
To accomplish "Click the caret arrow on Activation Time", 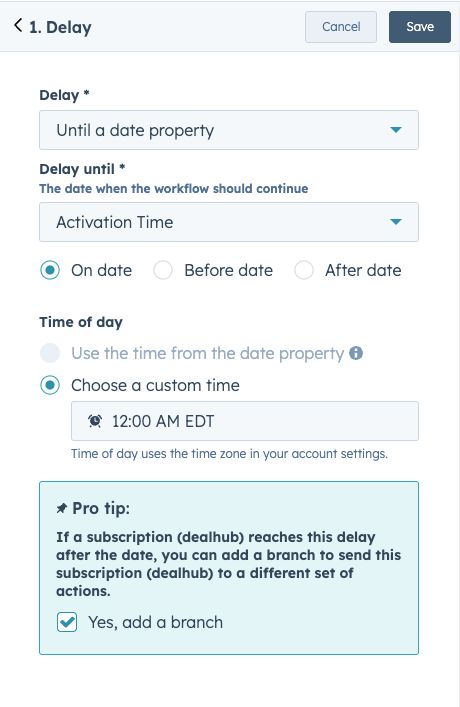I will pos(396,222).
